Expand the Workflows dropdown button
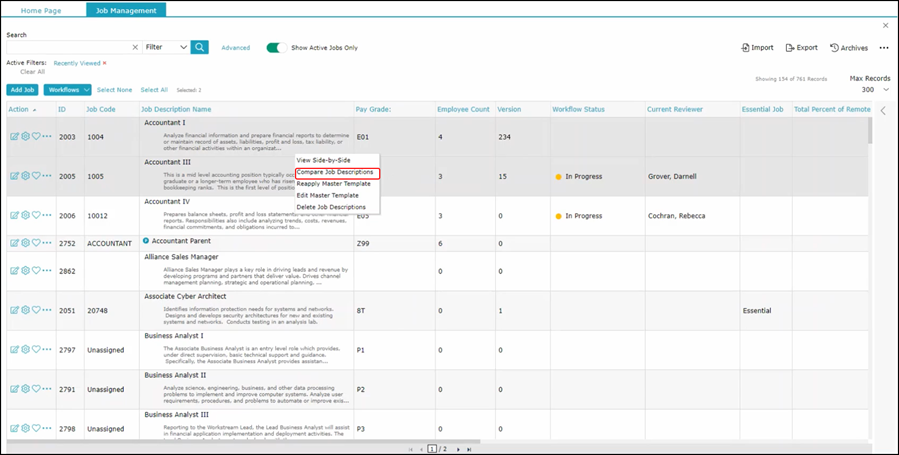 (x=68, y=90)
